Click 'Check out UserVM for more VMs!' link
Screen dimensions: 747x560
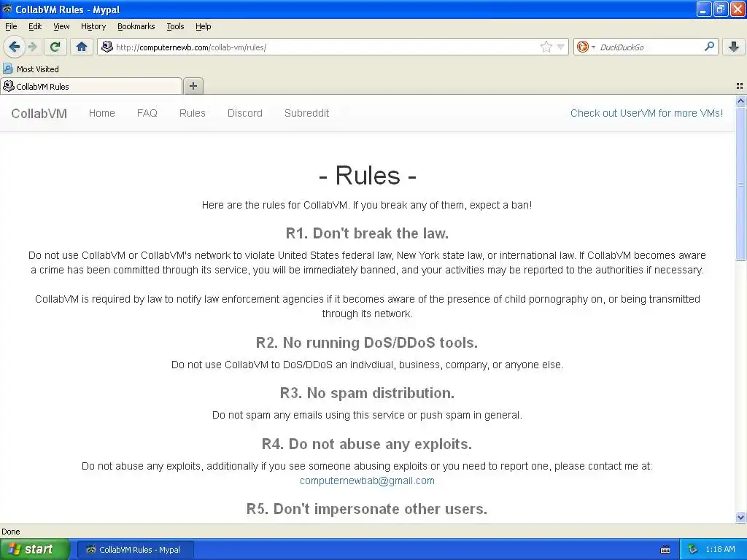[646, 113]
